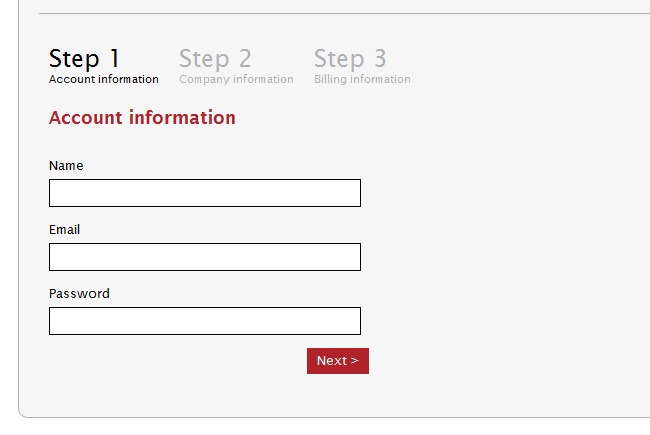Click the Name field label
Viewport: 650px width, 435px height.
click(x=66, y=166)
